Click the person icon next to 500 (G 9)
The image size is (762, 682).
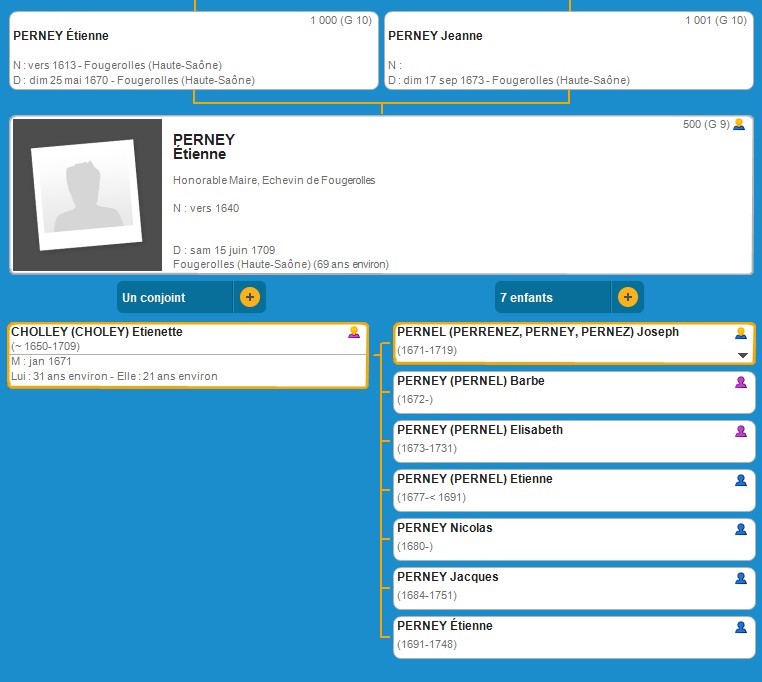click(739, 125)
